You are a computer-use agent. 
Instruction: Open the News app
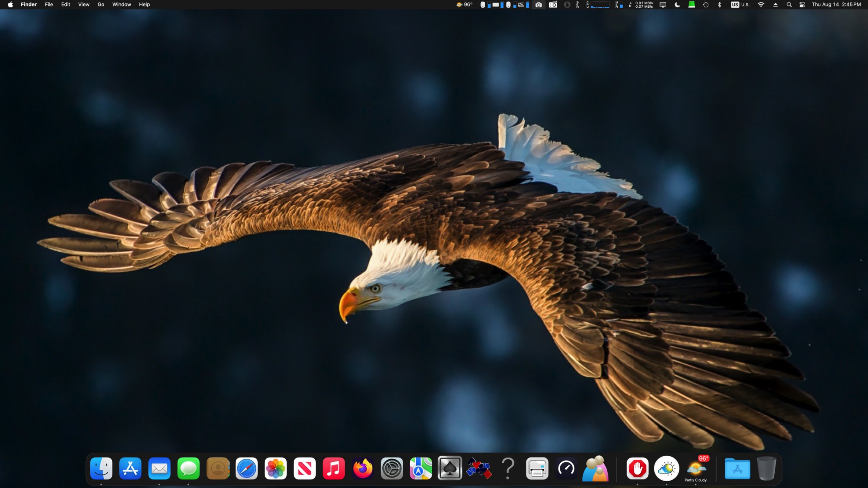pos(305,468)
